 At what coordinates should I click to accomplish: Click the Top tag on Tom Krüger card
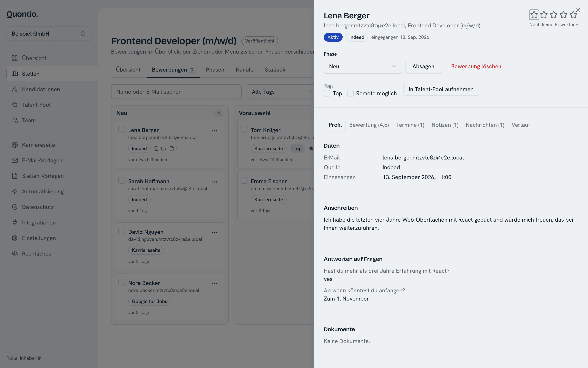(x=297, y=148)
